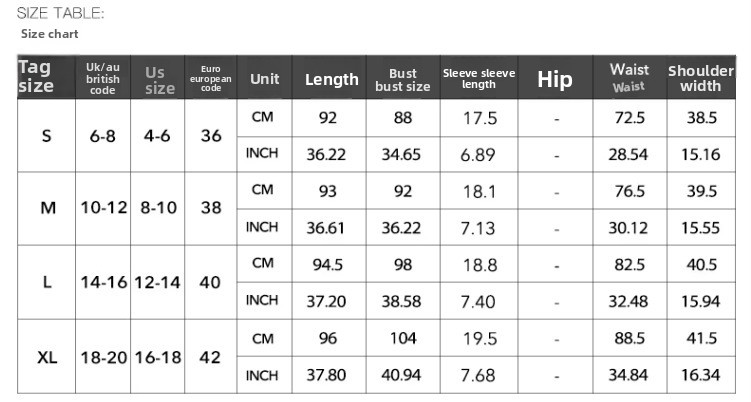This screenshot has height=402, width=751.
Task: Click the 'M' tag size cell
Action: coord(46,208)
